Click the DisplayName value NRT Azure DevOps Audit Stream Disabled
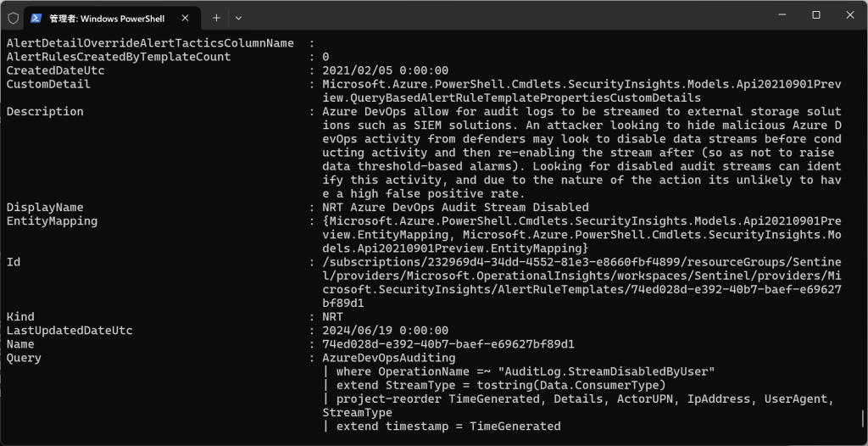This screenshot has height=446, width=868. pyautogui.click(x=455, y=208)
